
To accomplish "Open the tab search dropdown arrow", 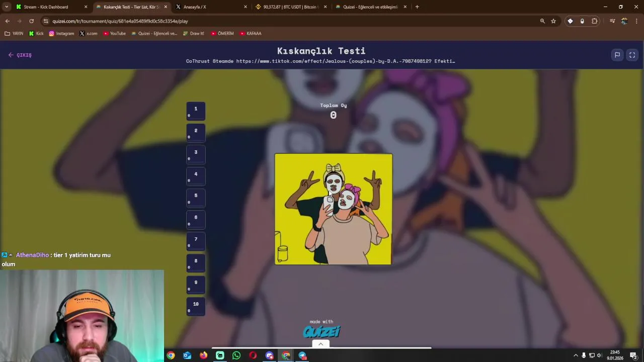I will [7, 7].
